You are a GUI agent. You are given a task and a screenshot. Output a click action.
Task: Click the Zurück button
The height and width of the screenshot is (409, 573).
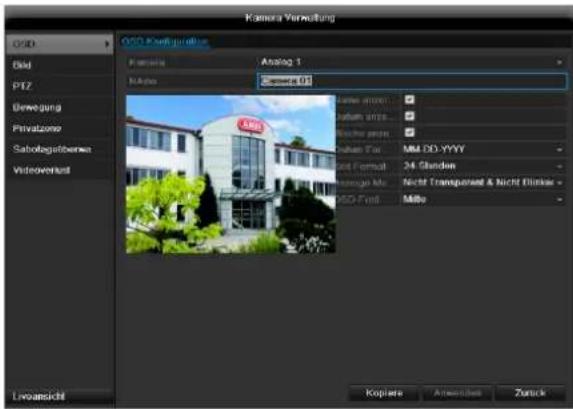(531, 393)
